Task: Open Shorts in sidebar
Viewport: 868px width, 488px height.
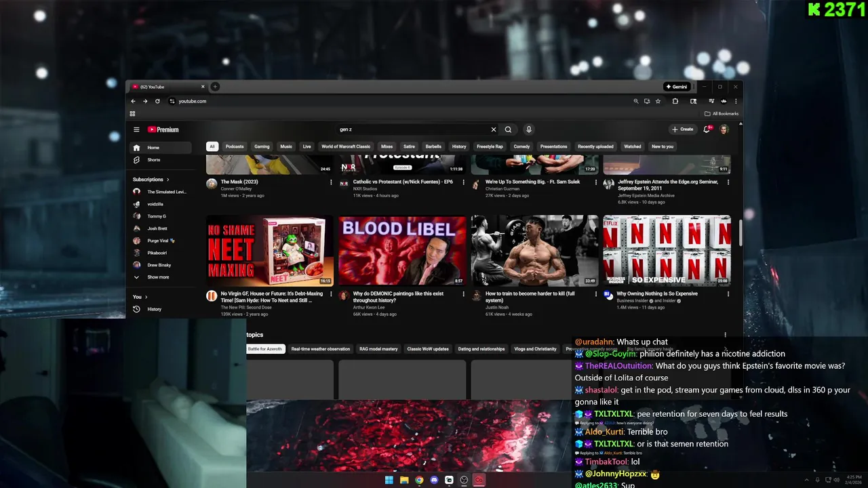Action: pos(160,160)
